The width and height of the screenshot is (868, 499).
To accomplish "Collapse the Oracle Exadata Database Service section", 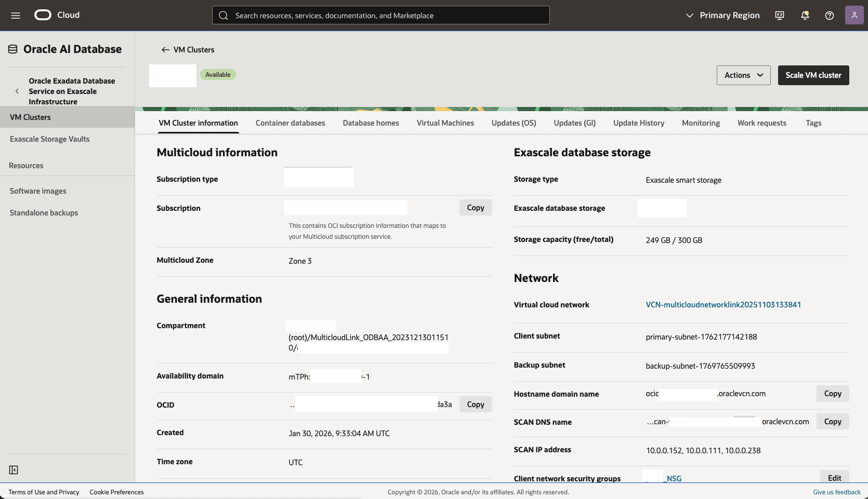I will point(17,90).
